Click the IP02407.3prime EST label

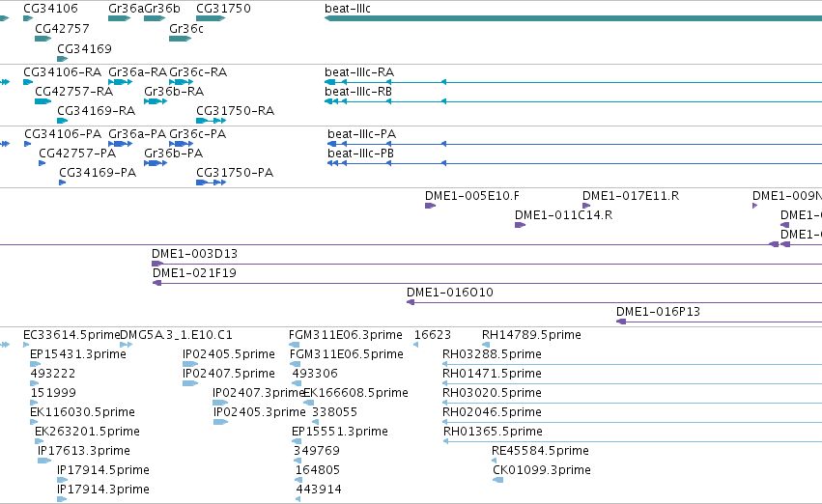click(x=259, y=393)
